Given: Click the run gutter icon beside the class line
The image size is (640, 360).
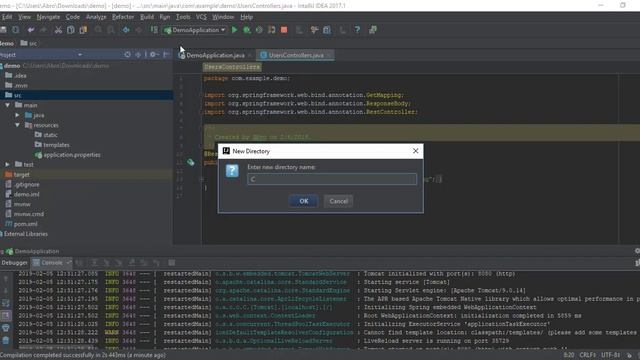Looking at the screenshot, I should (191, 162).
